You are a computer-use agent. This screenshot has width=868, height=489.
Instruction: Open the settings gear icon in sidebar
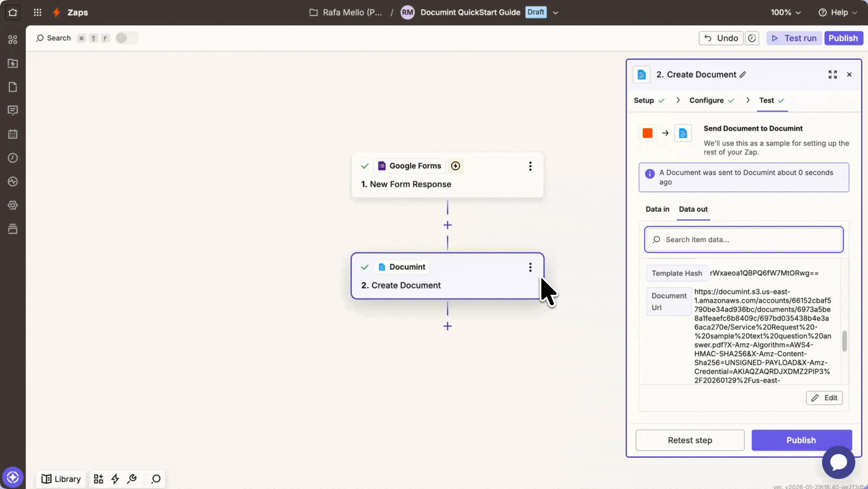13,205
